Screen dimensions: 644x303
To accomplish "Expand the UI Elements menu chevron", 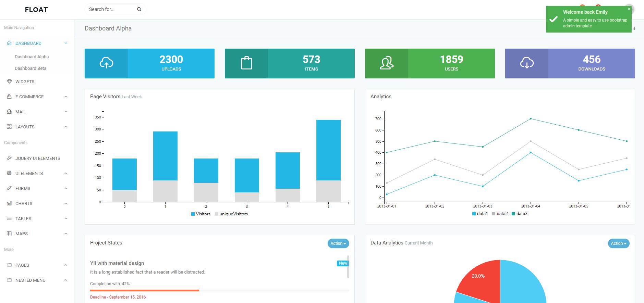I will pyautogui.click(x=66, y=174).
